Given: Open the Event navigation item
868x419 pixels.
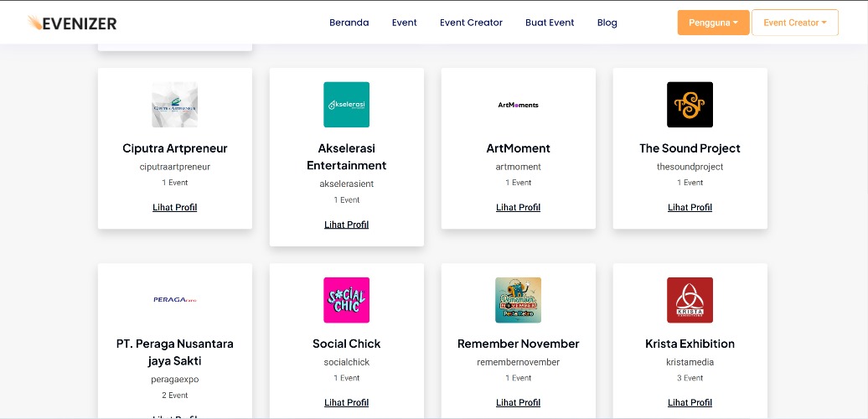Looking at the screenshot, I should click(405, 23).
